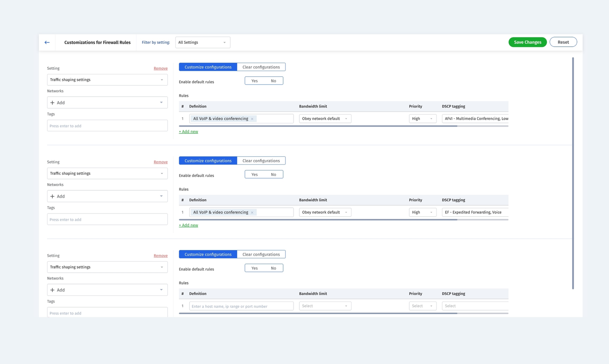Image resolution: width=609 pixels, height=364 pixels.
Task: Open the High priority dropdown in first rule
Action: (x=422, y=118)
